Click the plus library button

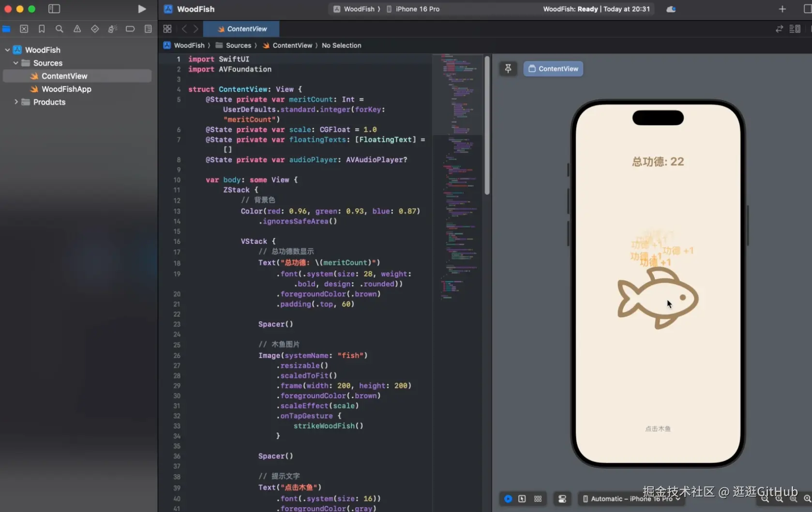pyautogui.click(x=782, y=9)
